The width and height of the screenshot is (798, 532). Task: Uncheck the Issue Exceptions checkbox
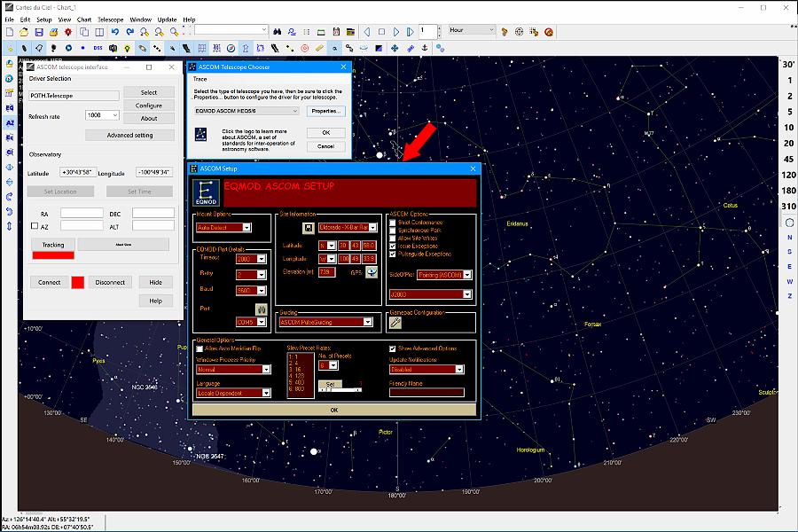tap(393, 246)
